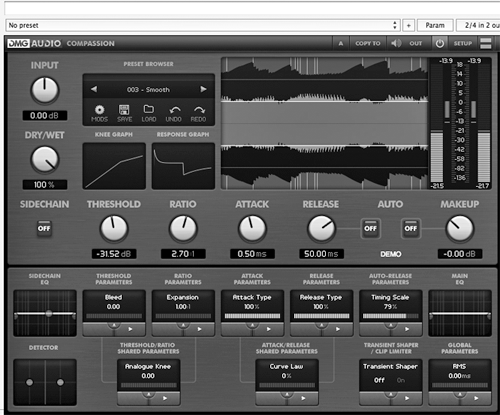Click the Ratio knob

coord(183,229)
